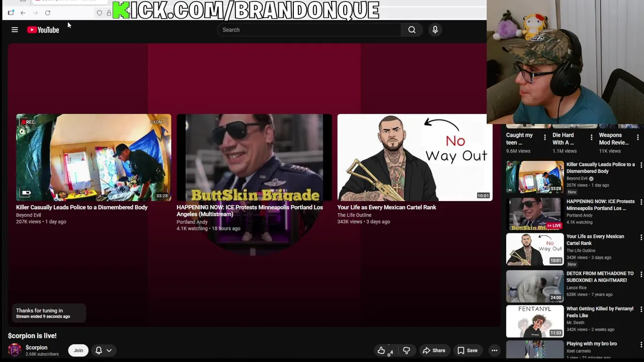Open $corpion channel name link

click(36, 347)
